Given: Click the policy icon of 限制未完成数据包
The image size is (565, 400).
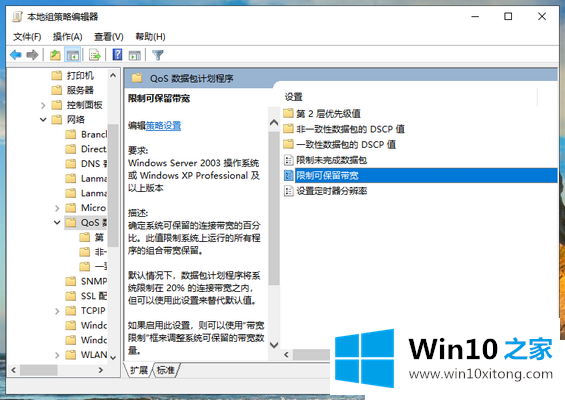Looking at the screenshot, I should [x=289, y=160].
